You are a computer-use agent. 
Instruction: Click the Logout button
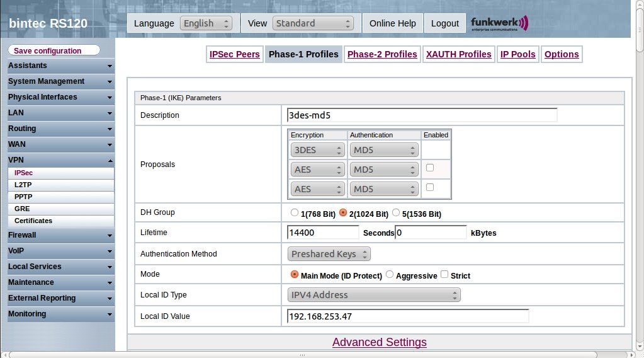point(445,23)
